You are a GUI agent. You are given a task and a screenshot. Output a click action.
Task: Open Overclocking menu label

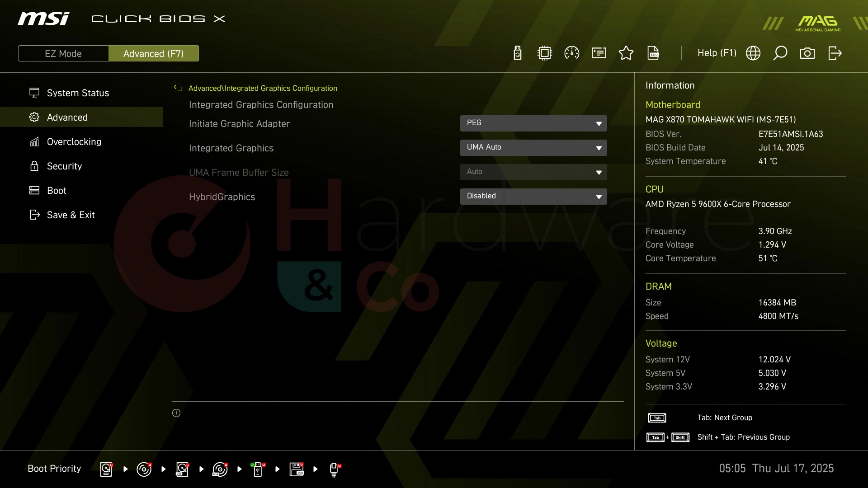(74, 142)
